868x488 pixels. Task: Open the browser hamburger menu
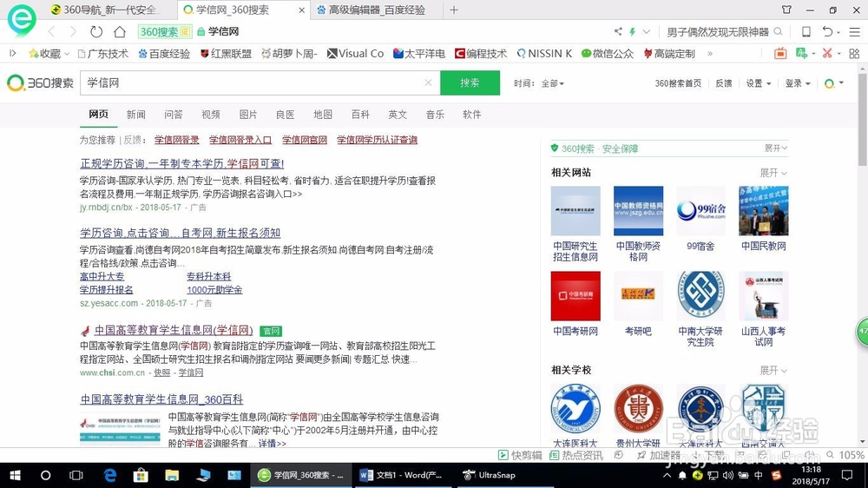(854, 32)
